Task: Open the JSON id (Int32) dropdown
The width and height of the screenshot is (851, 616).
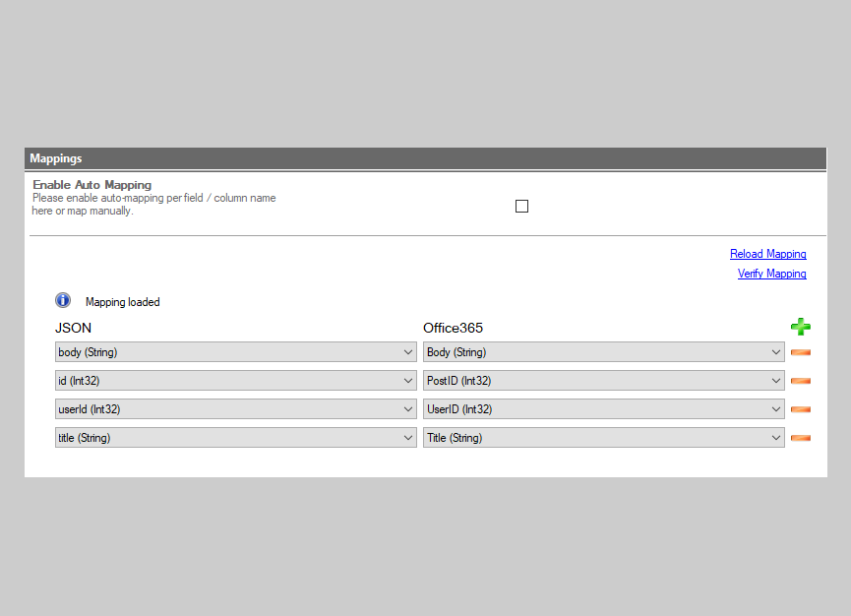Action: pos(236,381)
